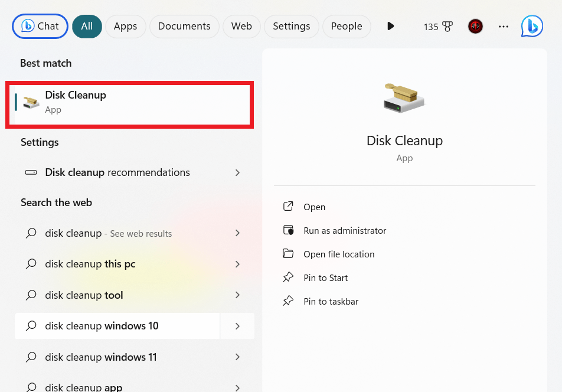Choose Pin to taskbar
This screenshot has height=392, width=562.
331,302
